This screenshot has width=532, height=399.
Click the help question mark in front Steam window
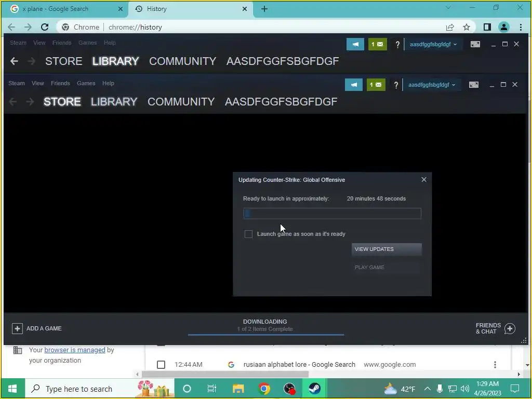pos(395,85)
